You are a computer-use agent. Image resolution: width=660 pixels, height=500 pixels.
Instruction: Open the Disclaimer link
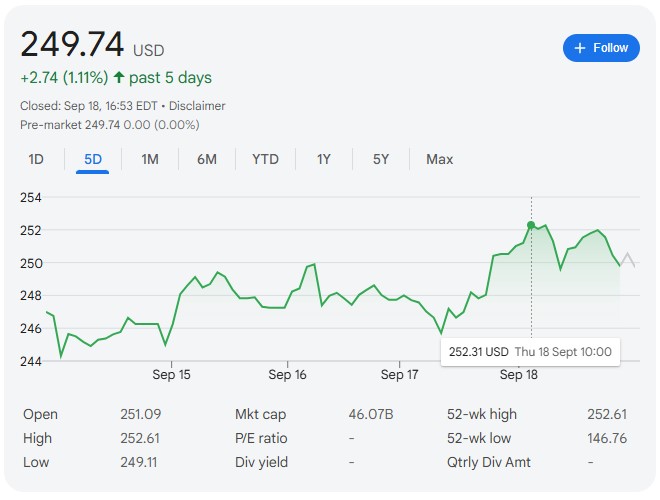click(198, 106)
